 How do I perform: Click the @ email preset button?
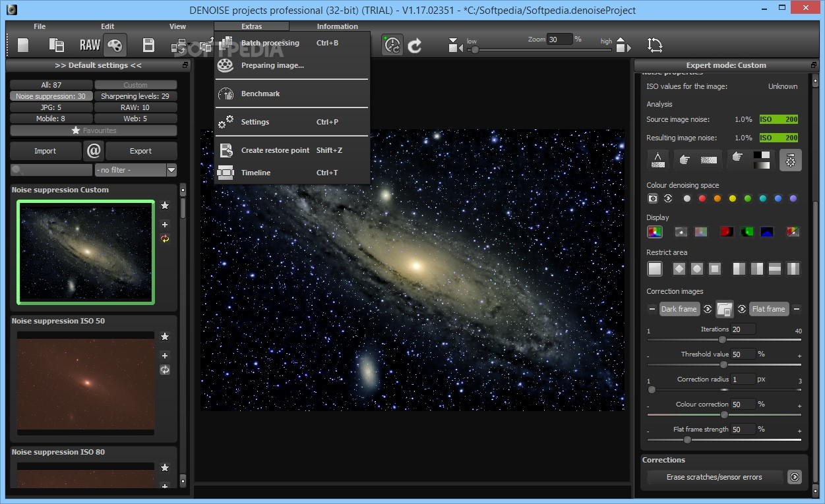click(x=94, y=151)
